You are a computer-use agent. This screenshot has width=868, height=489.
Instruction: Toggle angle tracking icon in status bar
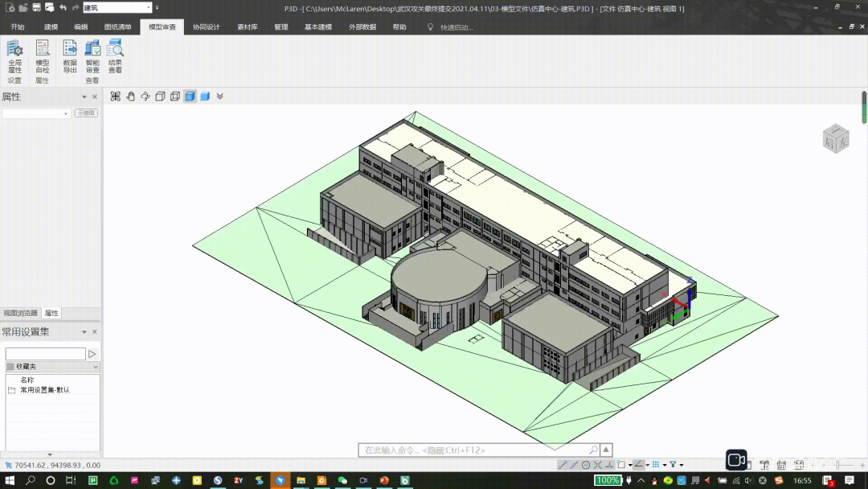tap(638, 465)
